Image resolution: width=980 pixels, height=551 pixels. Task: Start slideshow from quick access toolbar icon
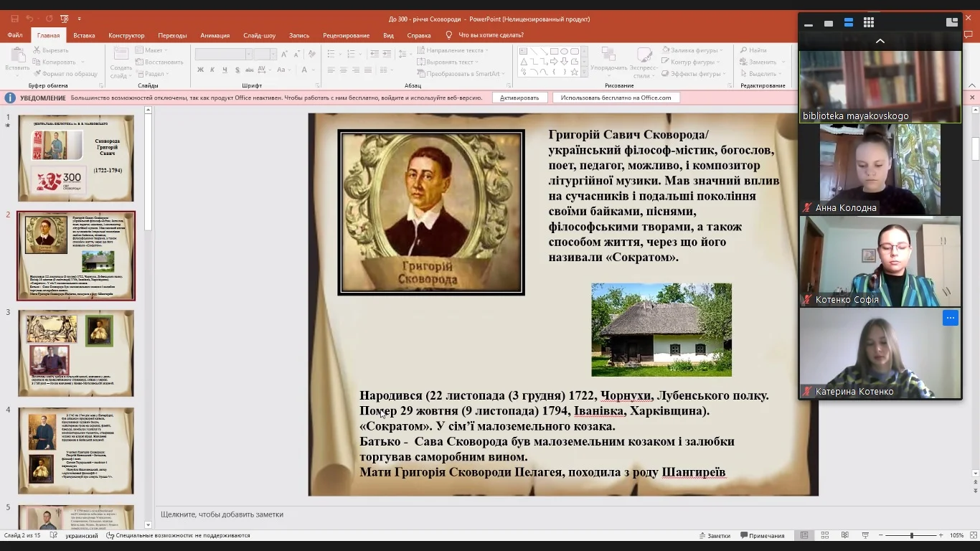click(65, 19)
